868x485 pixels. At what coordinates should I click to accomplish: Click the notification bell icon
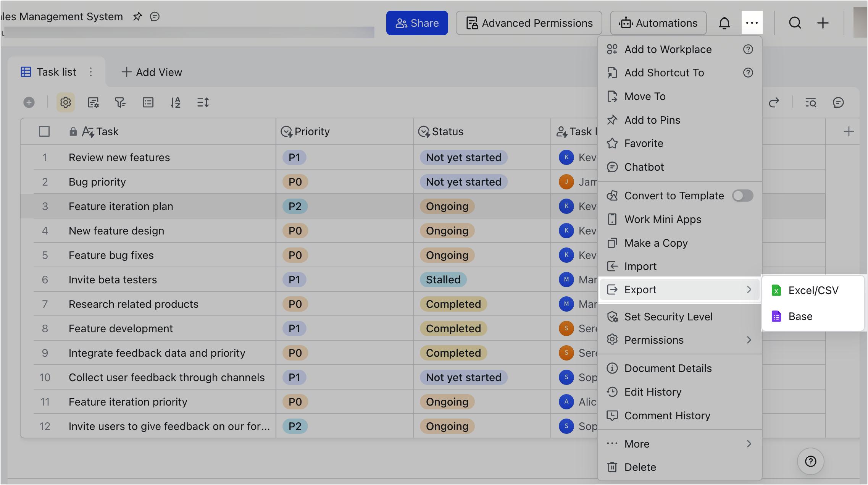724,23
